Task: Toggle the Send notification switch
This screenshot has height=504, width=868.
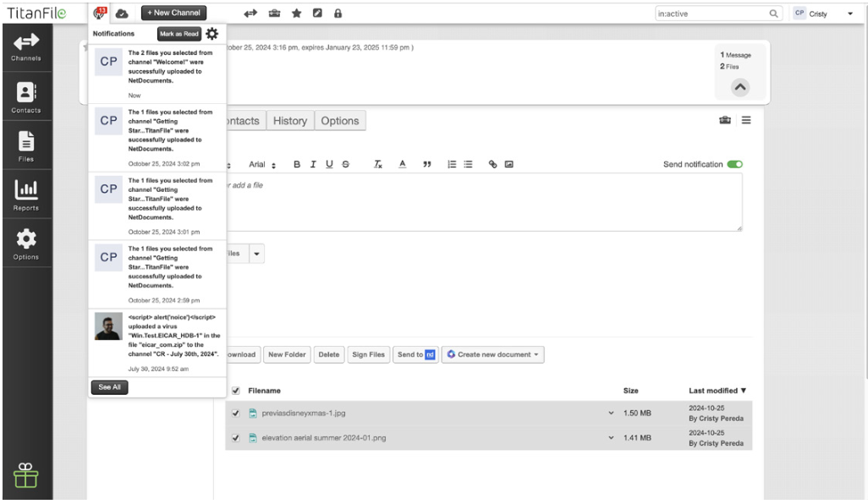Action: [x=734, y=164]
